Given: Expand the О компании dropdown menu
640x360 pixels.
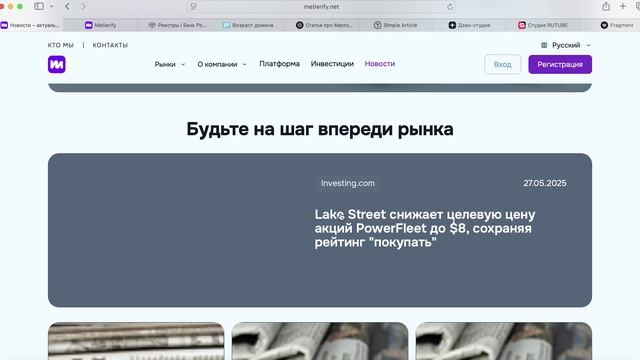Looking at the screenshot, I should [x=222, y=64].
